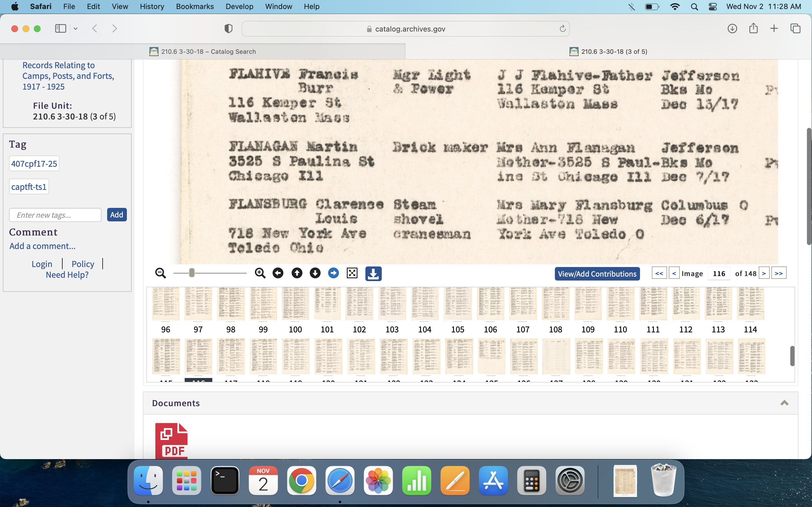Click the image zoom slider handle
The image size is (812, 507).
tap(192, 273)
